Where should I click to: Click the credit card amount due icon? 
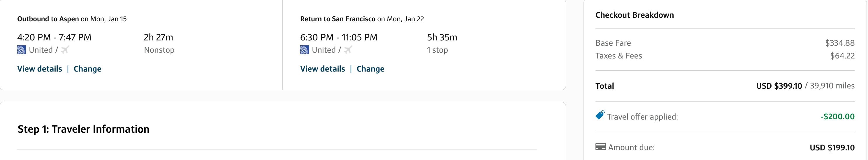(600, 147)
